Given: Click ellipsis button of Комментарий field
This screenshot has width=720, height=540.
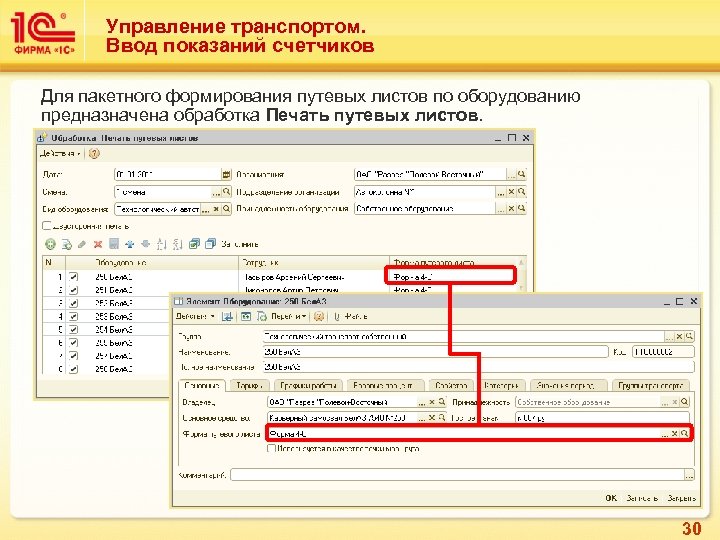Looking at the screenshot, I should pyautogui.click(x=689, y=475).
